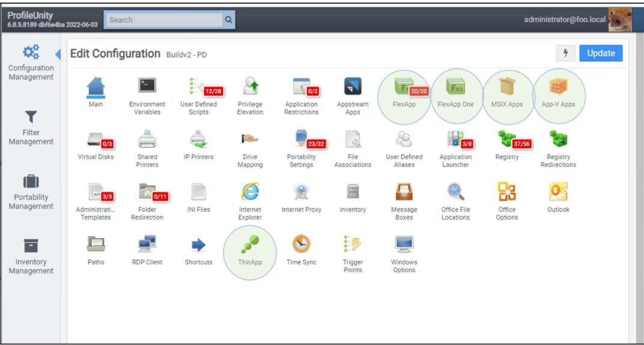The image size is (644, 345).
Task: Open Internet Proxy module
Action: coord(302,198)
